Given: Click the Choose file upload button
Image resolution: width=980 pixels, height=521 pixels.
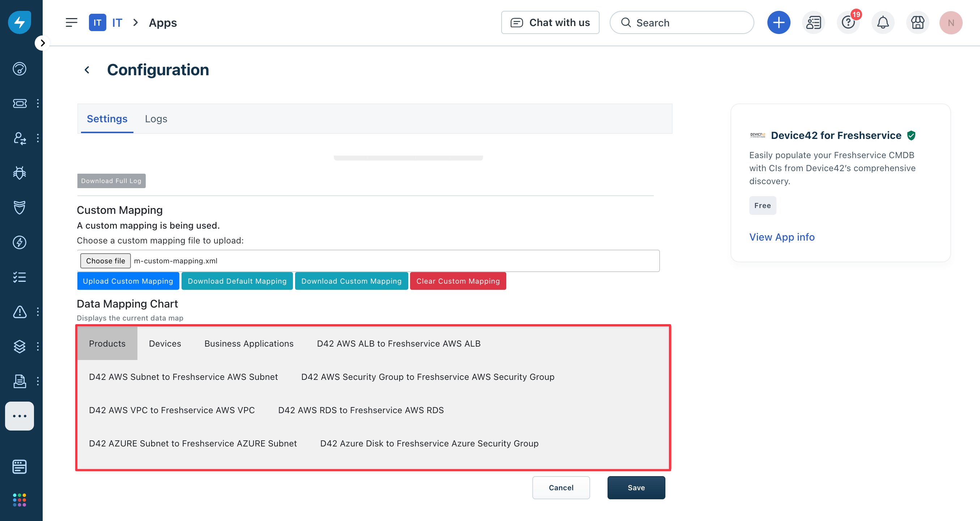Looking at the screenshot, I should (x=105, y=261).
